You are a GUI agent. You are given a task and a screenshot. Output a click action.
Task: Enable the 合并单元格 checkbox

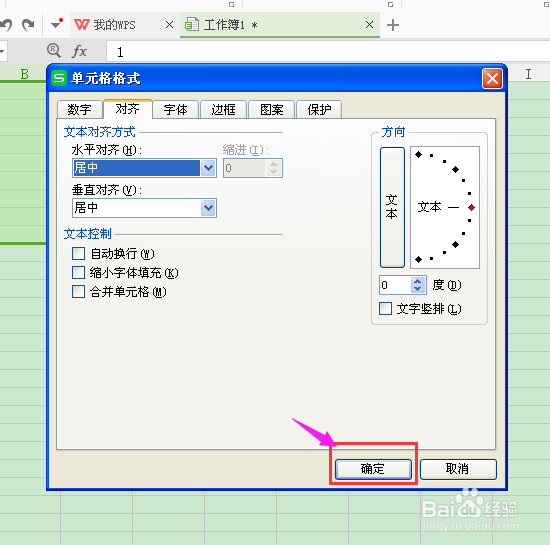coord(78,291)
